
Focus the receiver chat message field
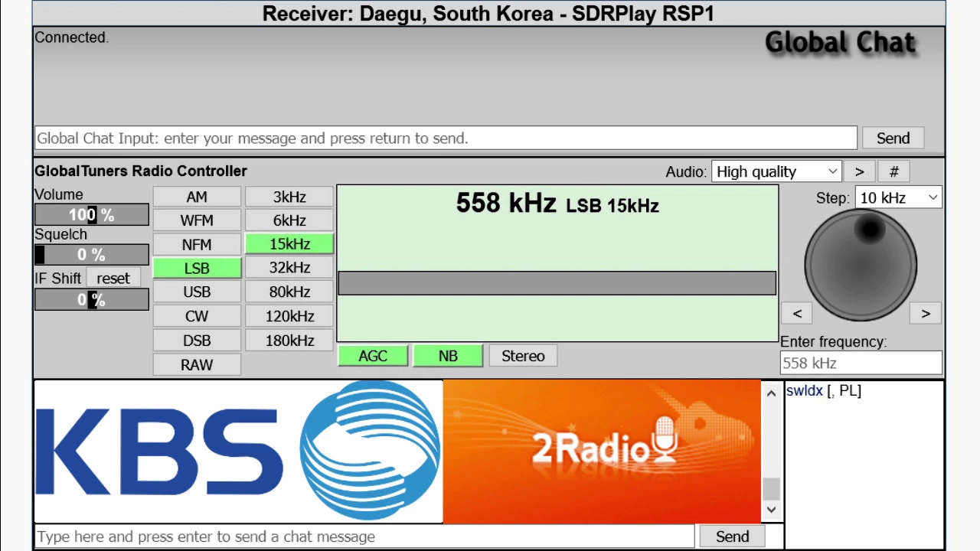click(364, 536)
